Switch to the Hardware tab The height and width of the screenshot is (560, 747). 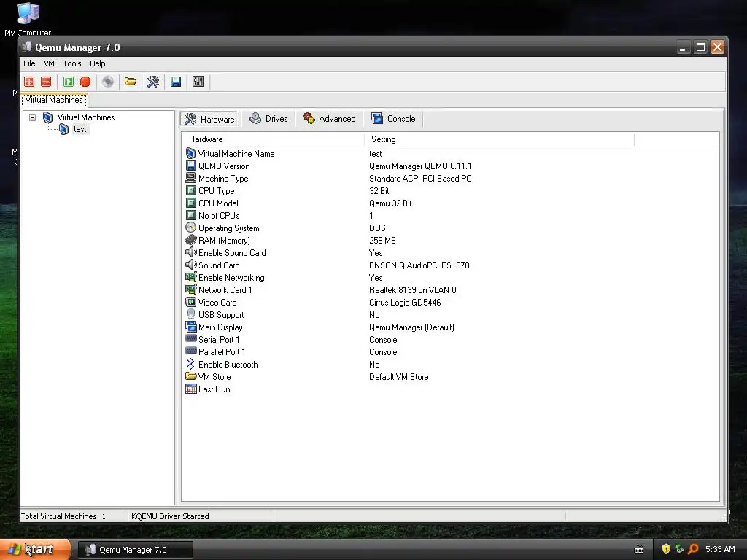click(x=209, y=119)
